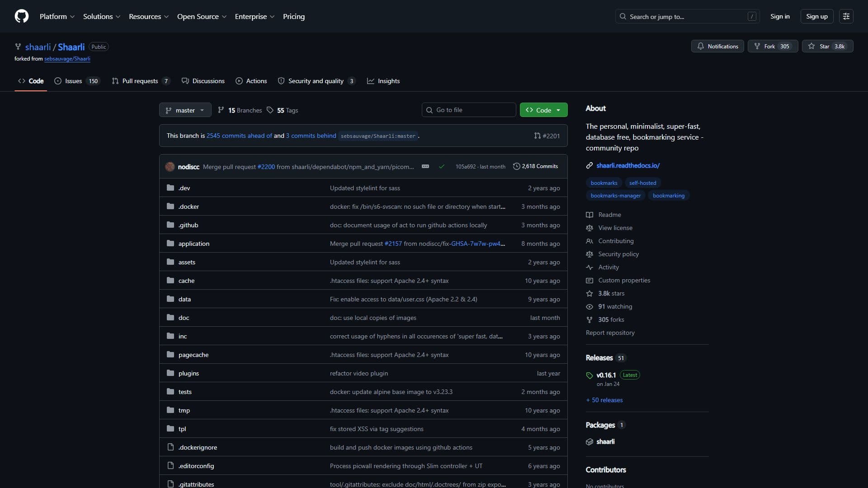
Task: View the 55 Tags list
Action: coord(283,110)
